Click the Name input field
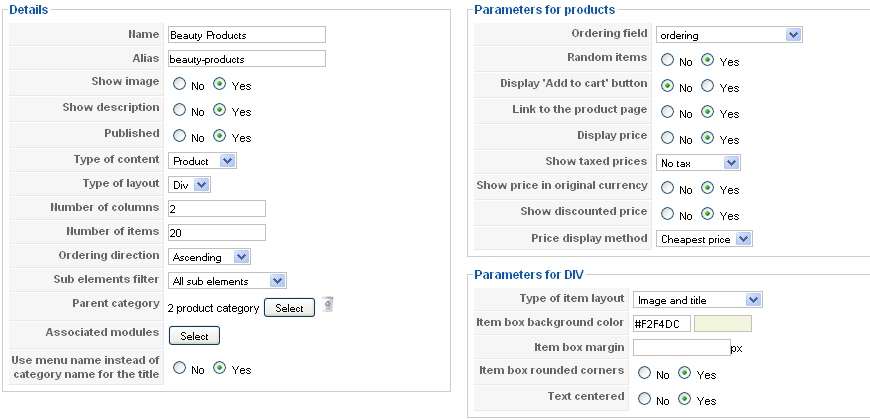The width and height of the screenshot is (870, 420). pos(247,34)
